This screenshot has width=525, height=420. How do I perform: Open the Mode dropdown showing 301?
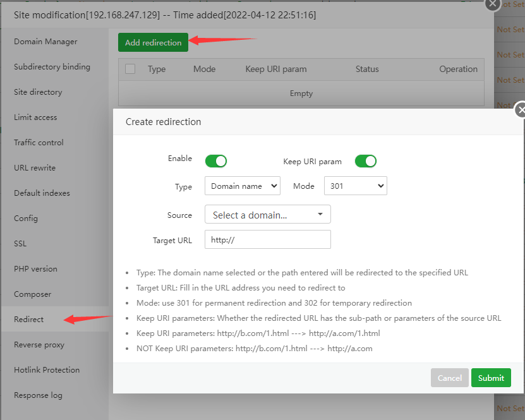point(355,186)
